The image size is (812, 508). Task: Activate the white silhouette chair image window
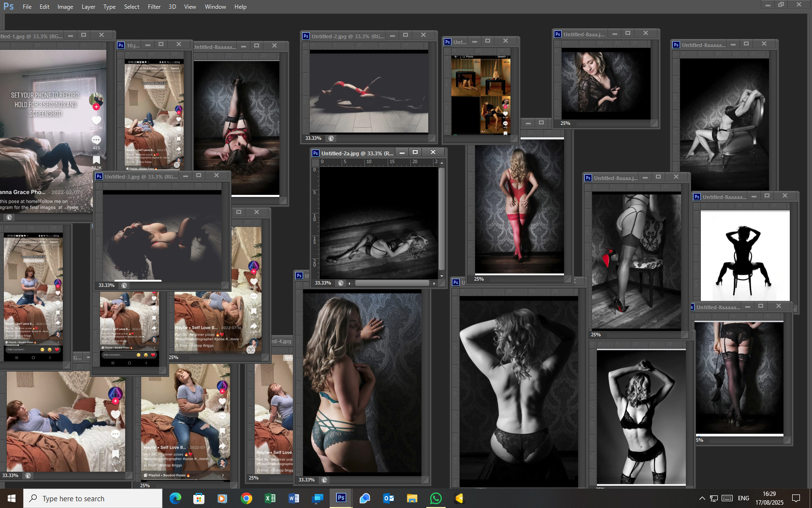tap(745, 255)
